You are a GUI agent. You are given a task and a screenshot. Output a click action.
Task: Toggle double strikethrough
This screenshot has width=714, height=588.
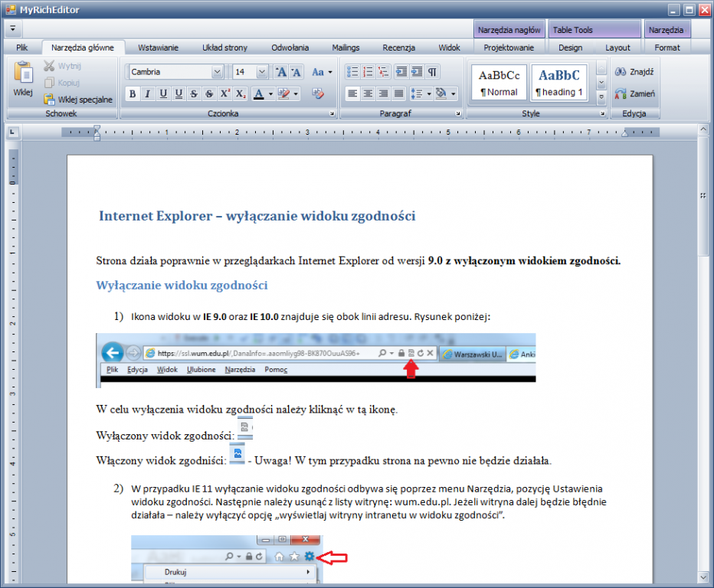209,93
